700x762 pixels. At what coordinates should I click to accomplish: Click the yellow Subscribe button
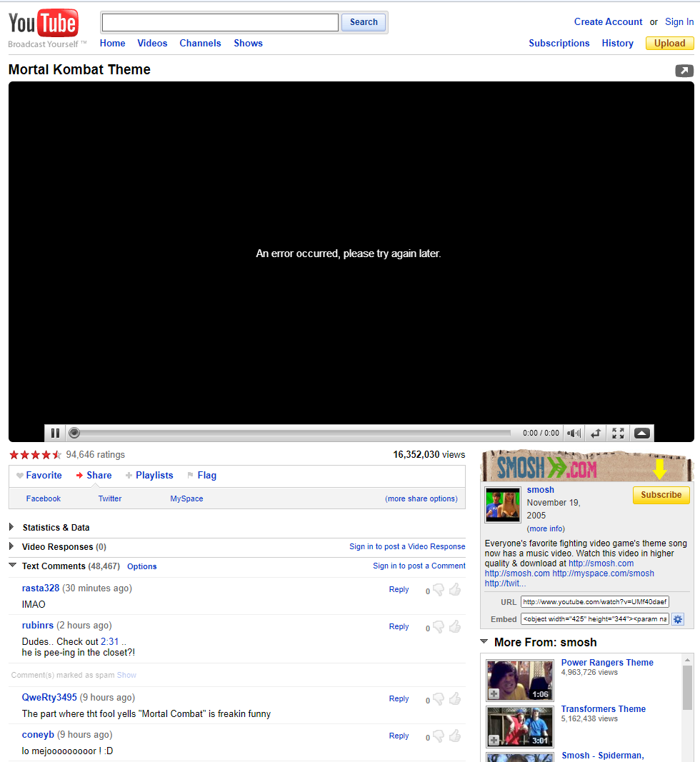[x=661, y=495]
